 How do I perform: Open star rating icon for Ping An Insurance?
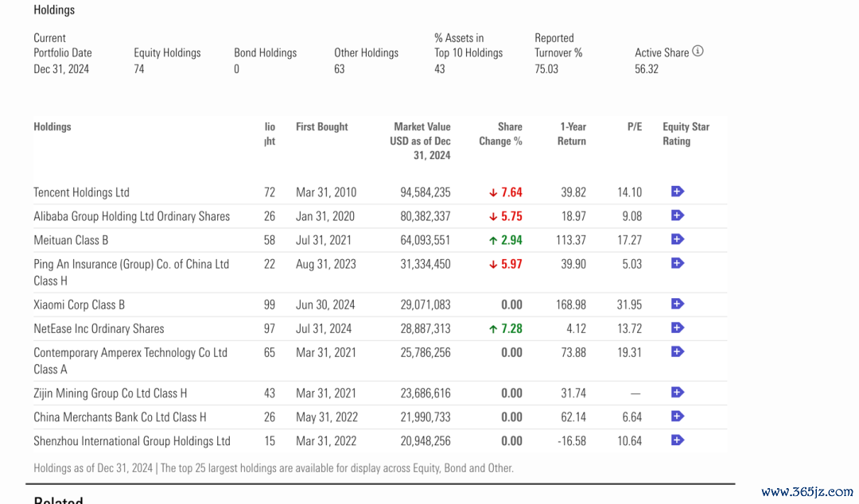pyautogui.click(x=677, y=263)
